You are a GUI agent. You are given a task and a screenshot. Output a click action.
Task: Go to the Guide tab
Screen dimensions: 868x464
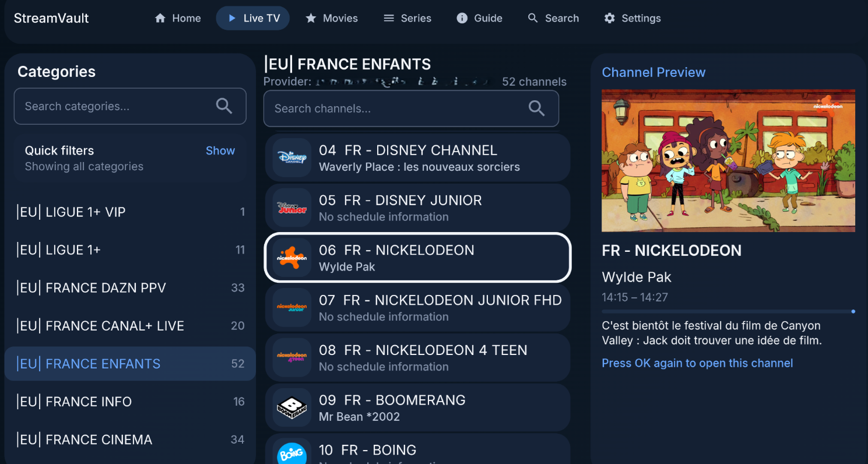tap(480, 18)
